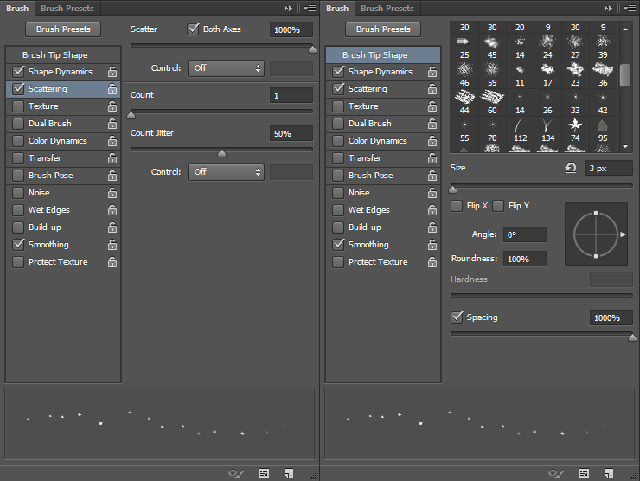
Task: Click the Count Jitter slider handle
Action: [222, 153]
